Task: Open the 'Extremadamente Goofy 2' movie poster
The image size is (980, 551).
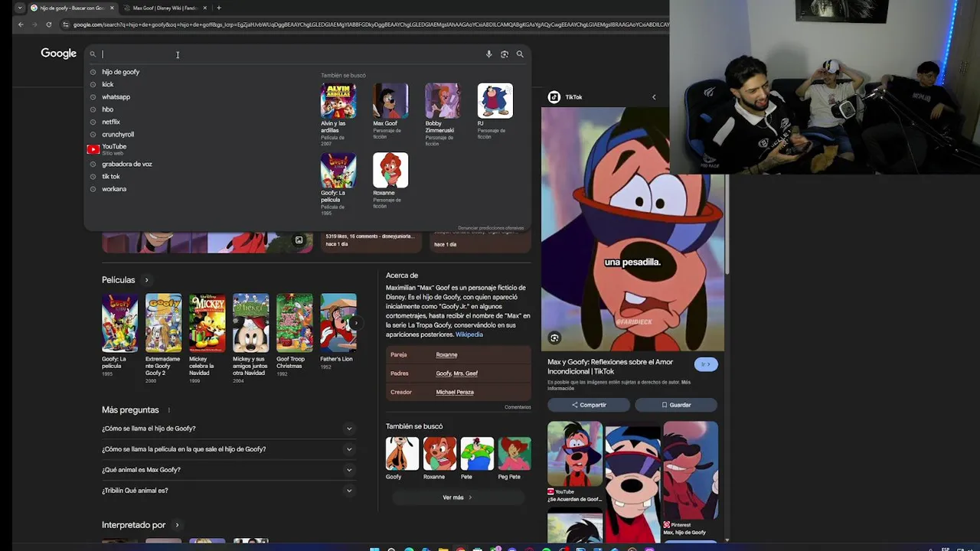Action: pos(163,323)
